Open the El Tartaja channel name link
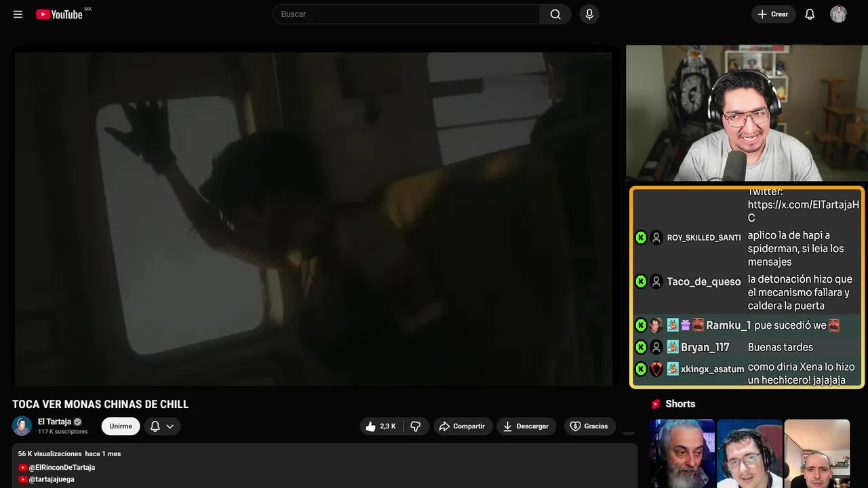The height and width of the screenshot is (488, 868). click(54, 422)
